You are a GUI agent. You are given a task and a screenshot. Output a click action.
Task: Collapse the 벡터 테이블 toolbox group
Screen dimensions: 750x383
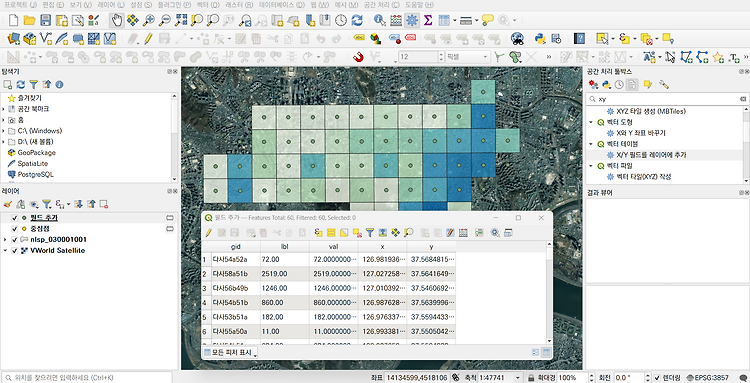[x=591, y=144]
